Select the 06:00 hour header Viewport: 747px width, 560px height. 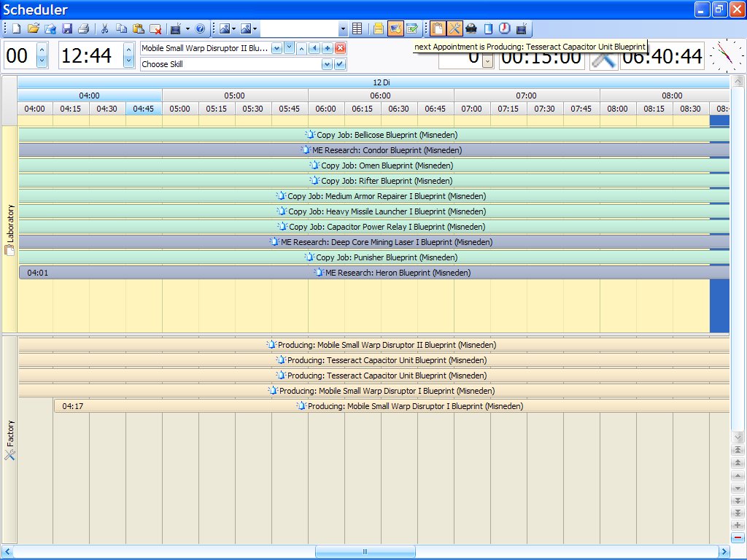380,96
